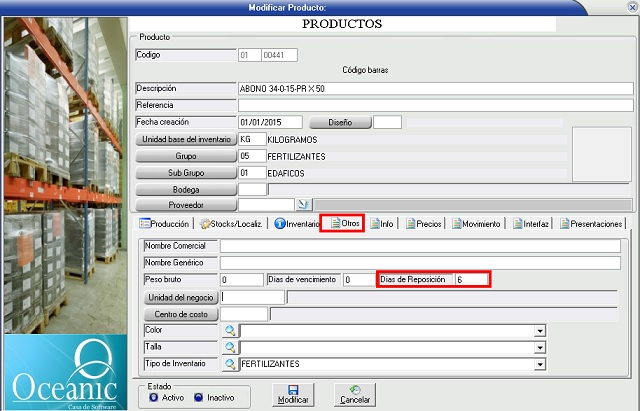
Task: Open the Movimiento tab
Action: tap(476, 224)
